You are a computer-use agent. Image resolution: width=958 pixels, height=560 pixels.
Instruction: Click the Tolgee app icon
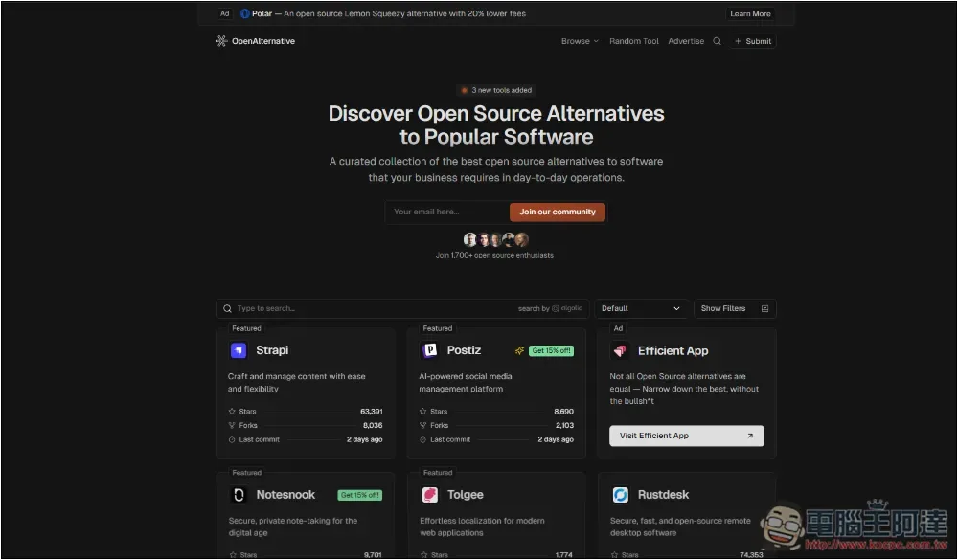[x=429, y=495]
